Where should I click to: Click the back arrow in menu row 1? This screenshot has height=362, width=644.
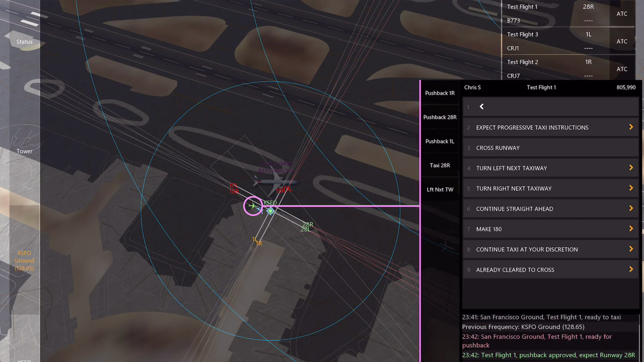[x=481, y=107]
